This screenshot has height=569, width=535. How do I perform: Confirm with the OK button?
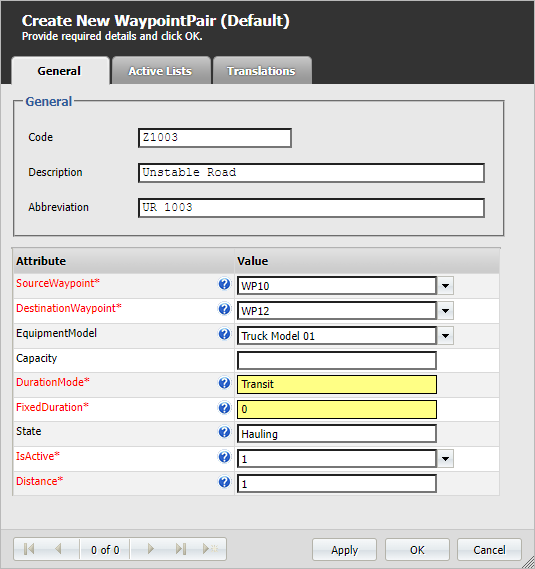pos(417,550)
